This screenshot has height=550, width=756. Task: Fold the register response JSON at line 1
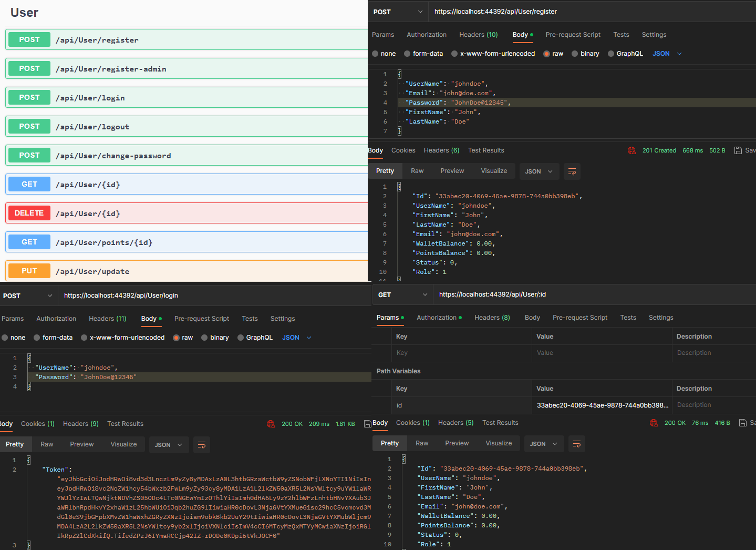point(399,187)
